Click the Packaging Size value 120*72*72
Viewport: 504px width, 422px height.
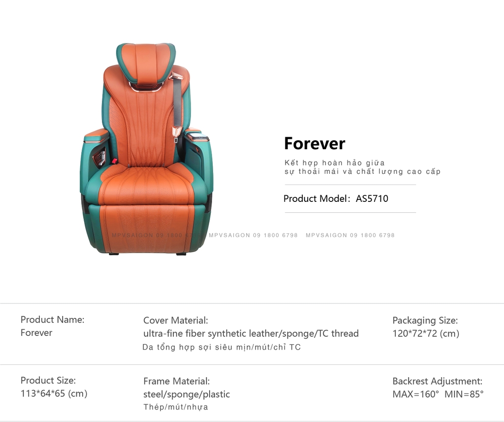426,333
